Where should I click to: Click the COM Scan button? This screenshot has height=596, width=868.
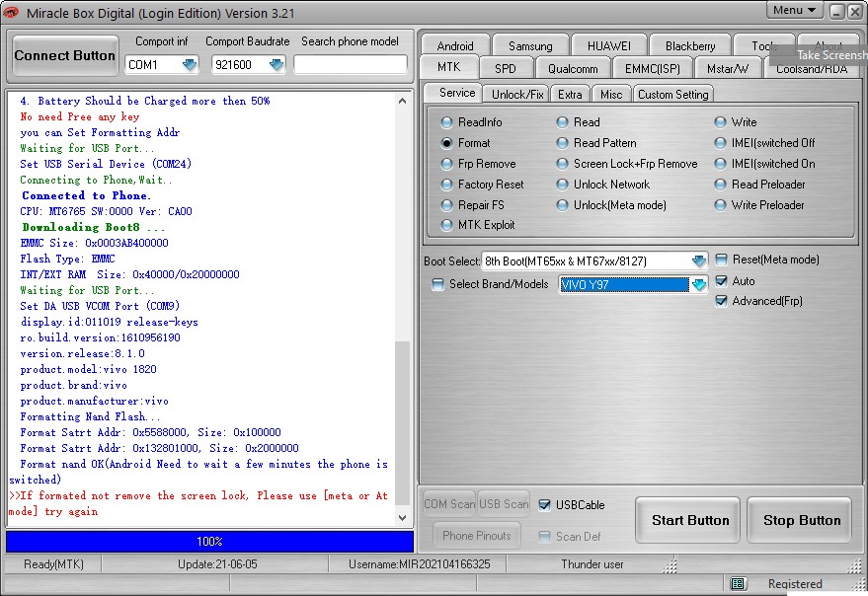[x=449, y=504]
